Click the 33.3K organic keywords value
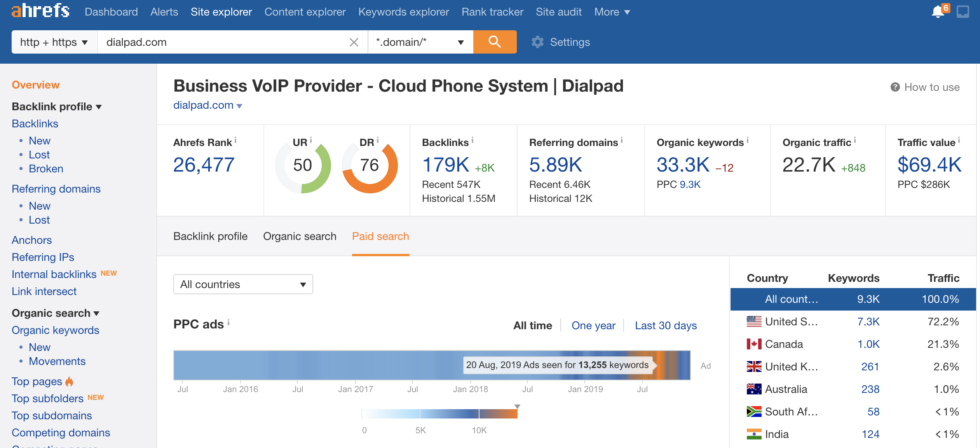 pos(683,165)
